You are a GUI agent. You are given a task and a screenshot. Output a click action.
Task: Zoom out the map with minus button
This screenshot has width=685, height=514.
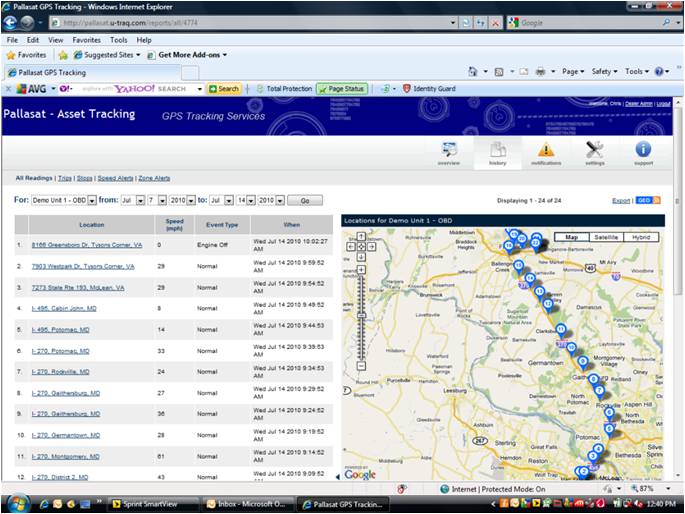tap(361, 366)
